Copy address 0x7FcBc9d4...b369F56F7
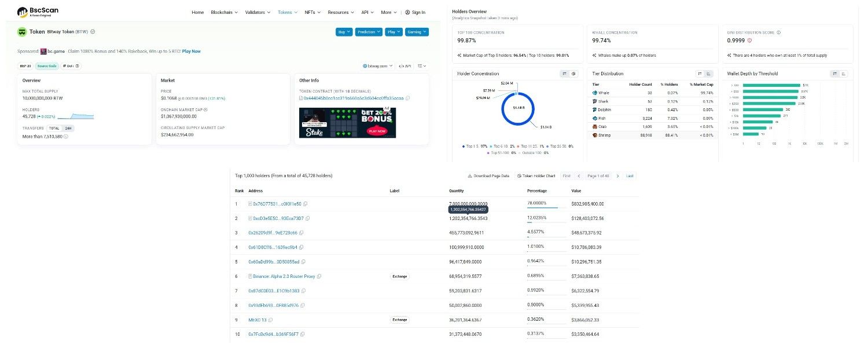This screenshot has height=348, width=868. [x=303, y=334]
